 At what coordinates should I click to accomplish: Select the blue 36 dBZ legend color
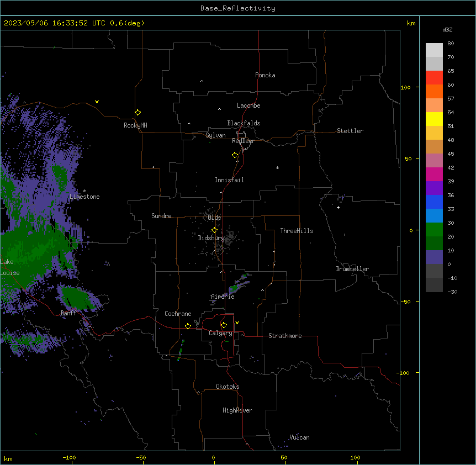[x=434, y=202]
